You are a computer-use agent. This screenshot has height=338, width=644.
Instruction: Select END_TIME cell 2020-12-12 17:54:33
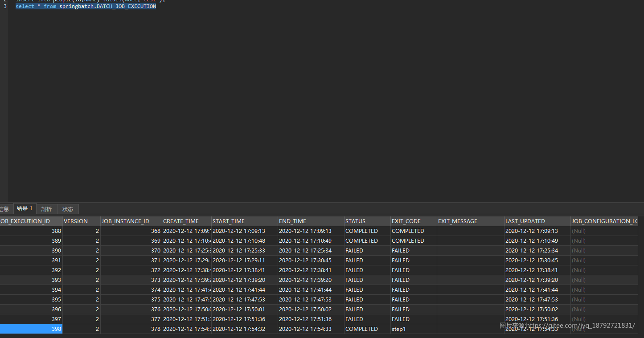coord(311,329)
